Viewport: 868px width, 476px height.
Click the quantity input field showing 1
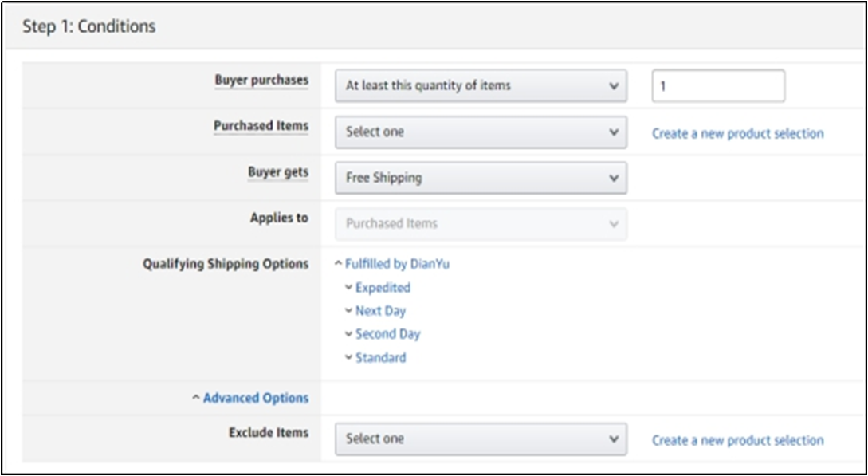717,86
